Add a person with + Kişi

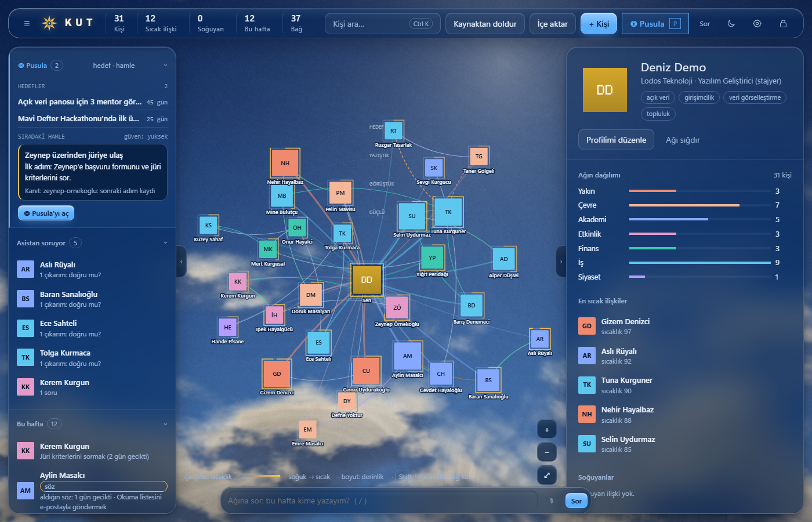pos(599,24)
